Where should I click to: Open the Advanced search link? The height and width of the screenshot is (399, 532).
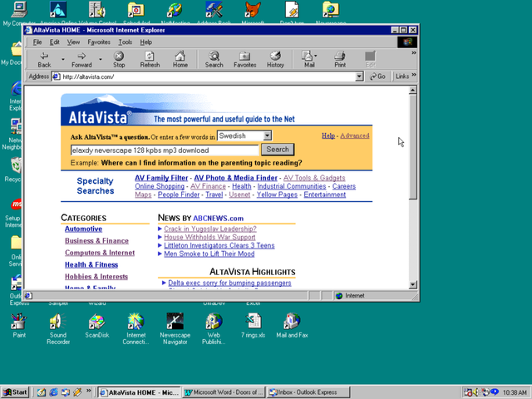355,135
